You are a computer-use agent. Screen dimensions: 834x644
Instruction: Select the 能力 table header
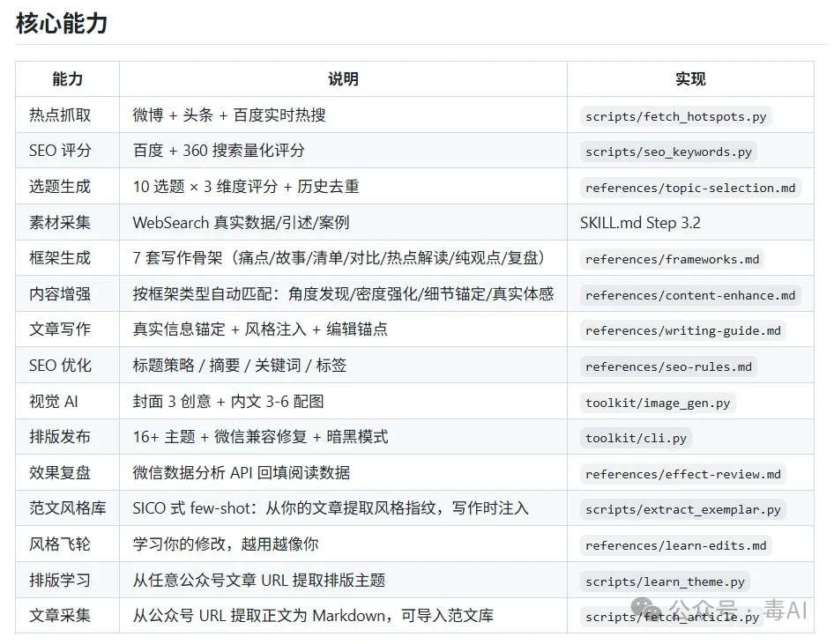pyautogui.click(x=67, y=79)
